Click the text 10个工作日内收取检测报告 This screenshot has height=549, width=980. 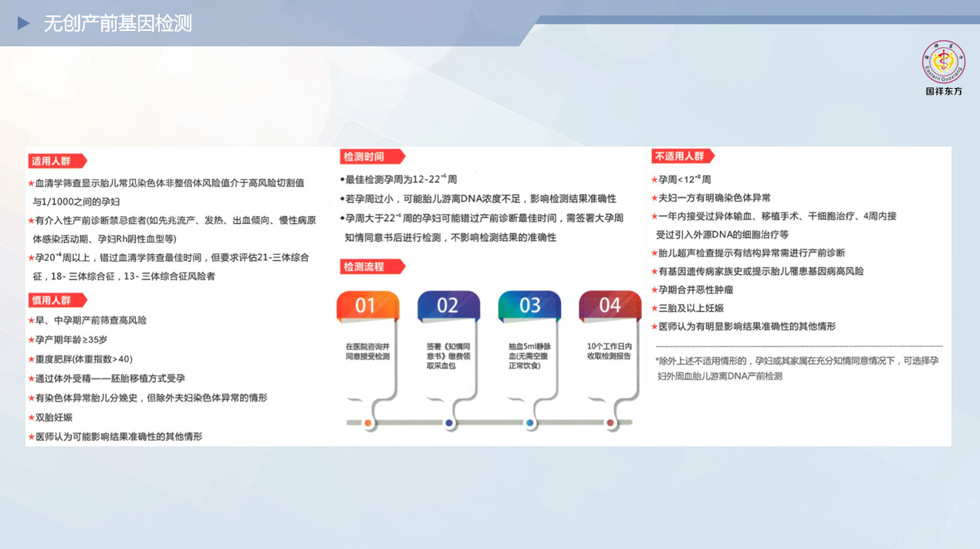(610, 352)
